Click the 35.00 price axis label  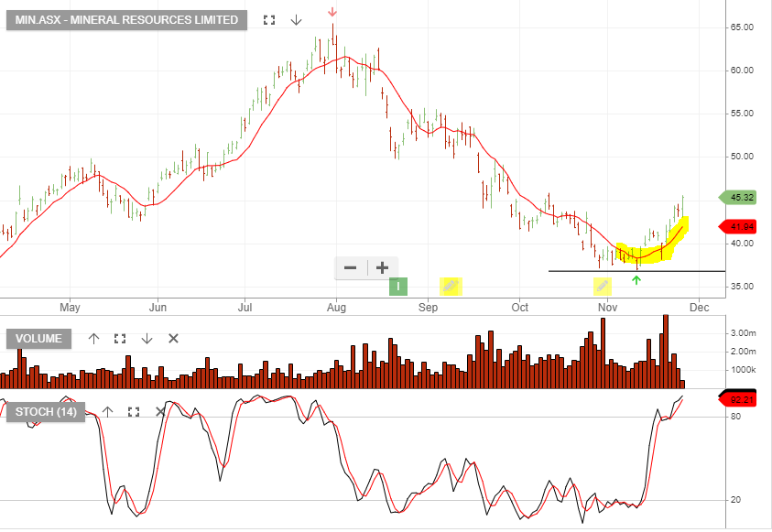click(742, 287)
